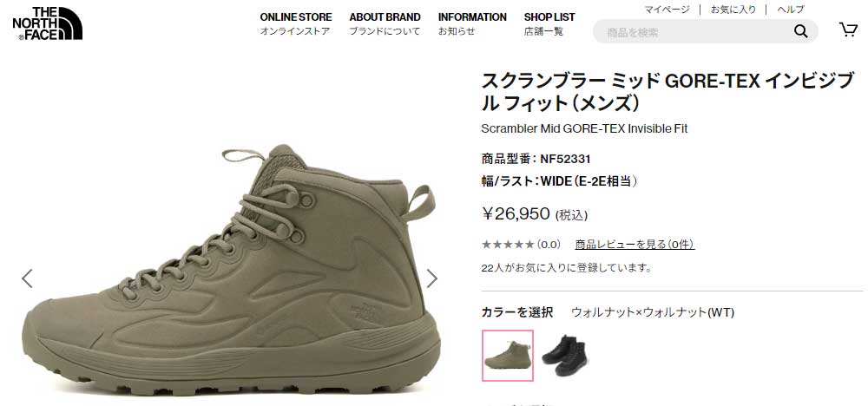Click the star rating icons
This screenshot has width=868, height=406.
pyautogui.click(x=508, y=245)
